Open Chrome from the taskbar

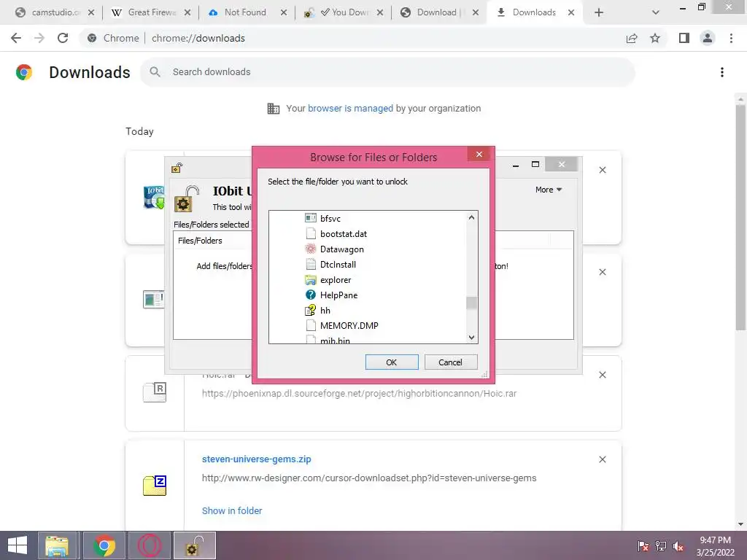point(104,545)
